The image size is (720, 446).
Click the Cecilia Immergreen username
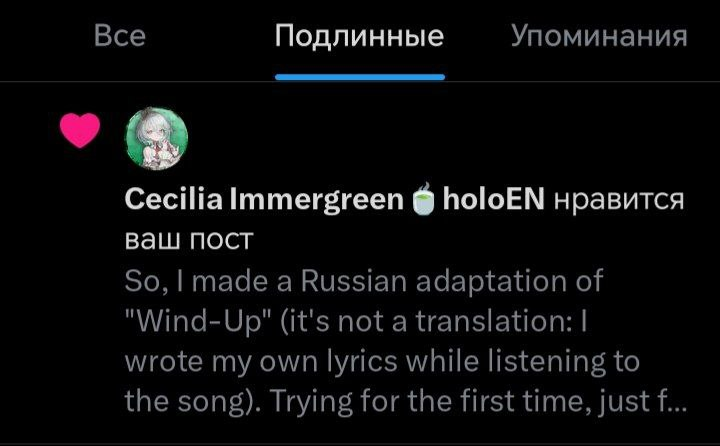(x=263, y=200)
